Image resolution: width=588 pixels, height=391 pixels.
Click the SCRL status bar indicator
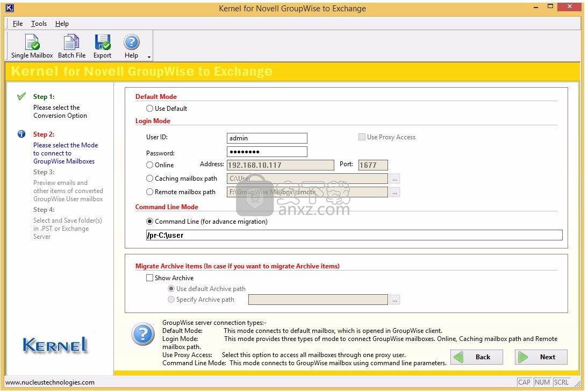tap(561, 382)
